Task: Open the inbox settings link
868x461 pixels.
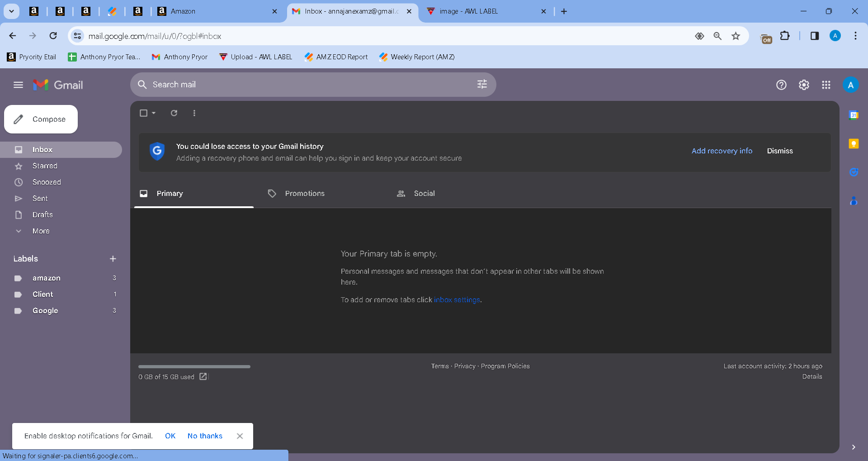Action: click(457, 300)
